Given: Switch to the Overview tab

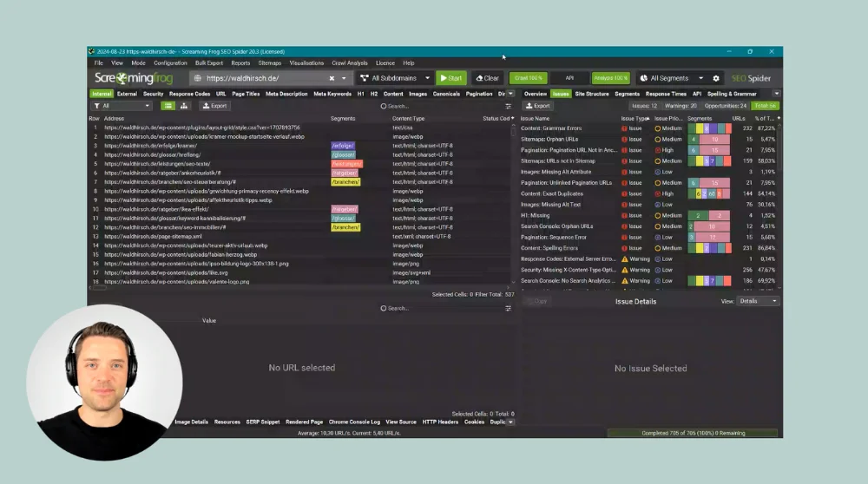Looking at the screenshot, I should point(536,94).
